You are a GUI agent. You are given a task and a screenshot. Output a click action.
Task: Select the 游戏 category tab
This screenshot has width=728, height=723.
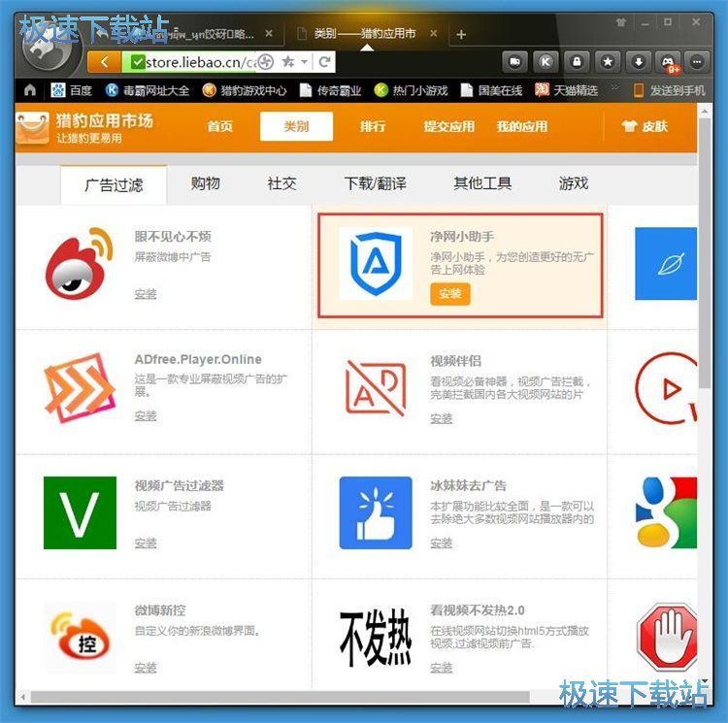point(574,183)
